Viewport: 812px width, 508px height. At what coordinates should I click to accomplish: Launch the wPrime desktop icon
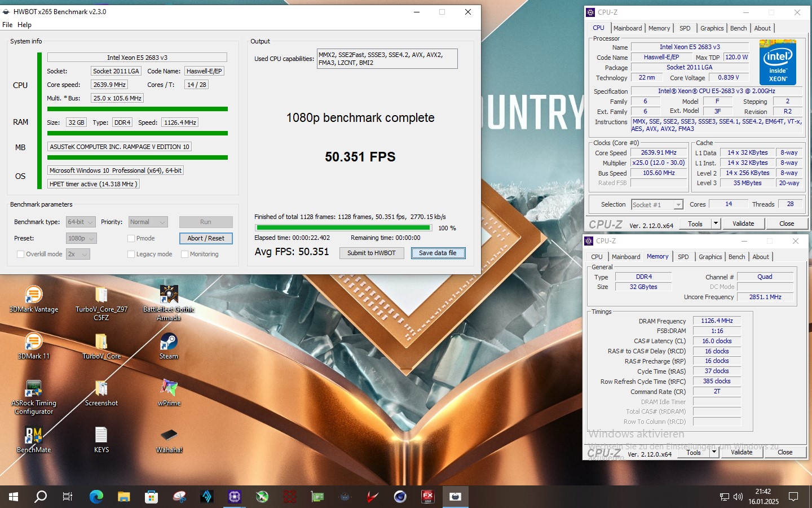[169, 392]
